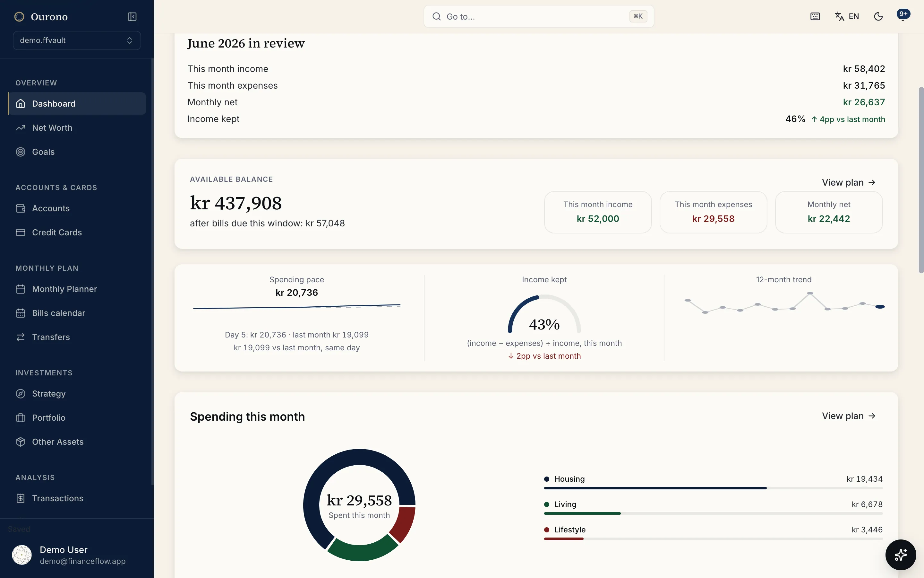Viewport: 924px width, 578px height.
Task: Click the Accounts wallet icon
Action: coord(21,208)
